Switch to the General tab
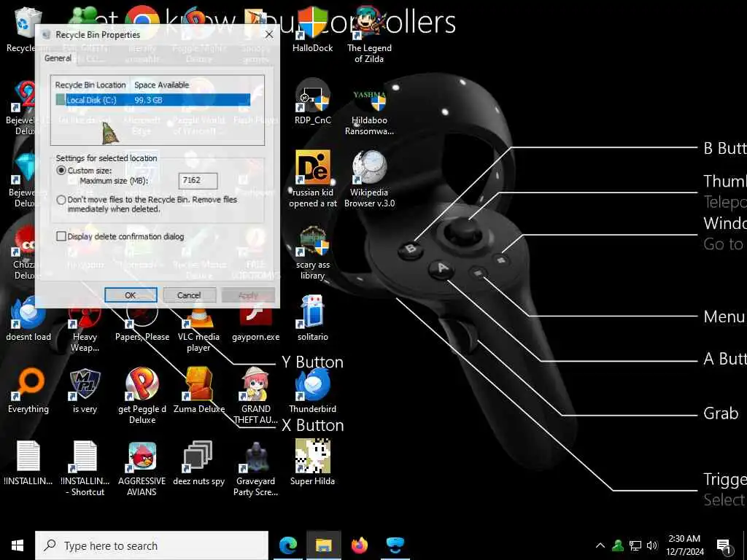Image resolution: width=747 pixels, height=560 pixels. pyautogui.click(x=58, y=58)
